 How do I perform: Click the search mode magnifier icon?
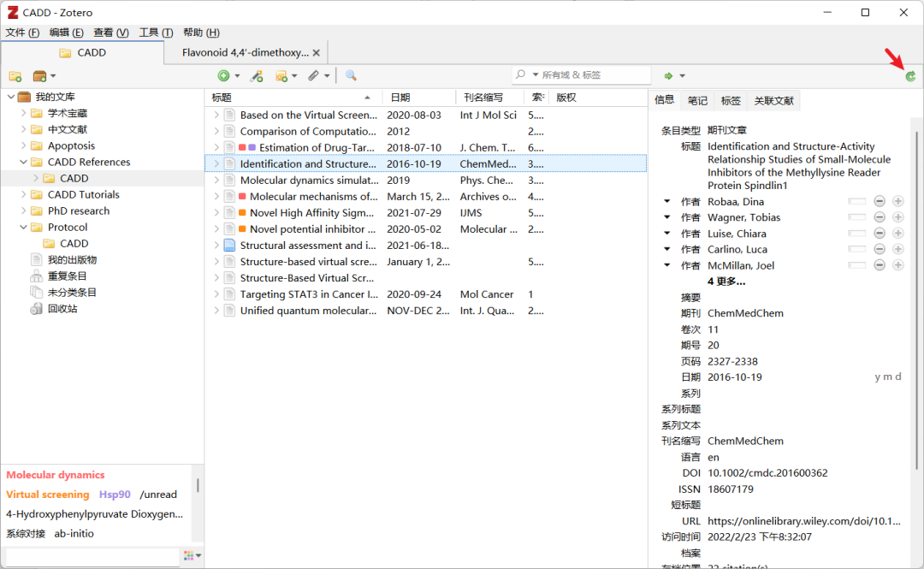(520, 75)
